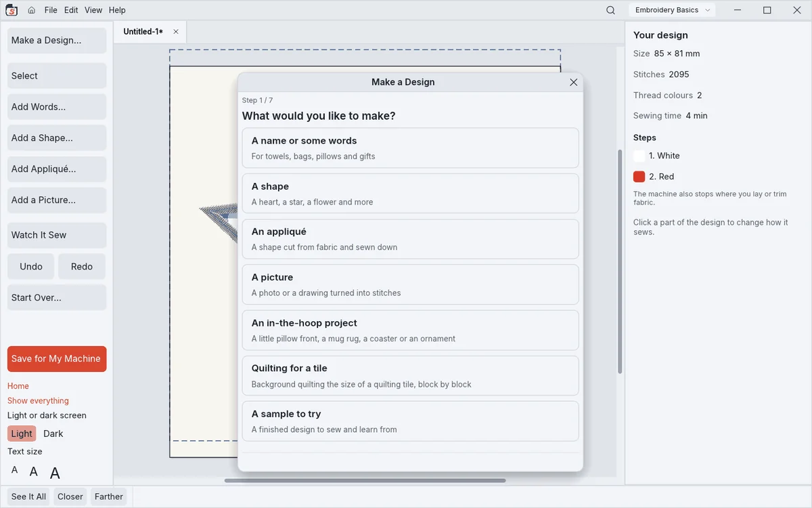Open the Help menu
The height and width of the screenshot is (508, 812).
pos(117,10)
